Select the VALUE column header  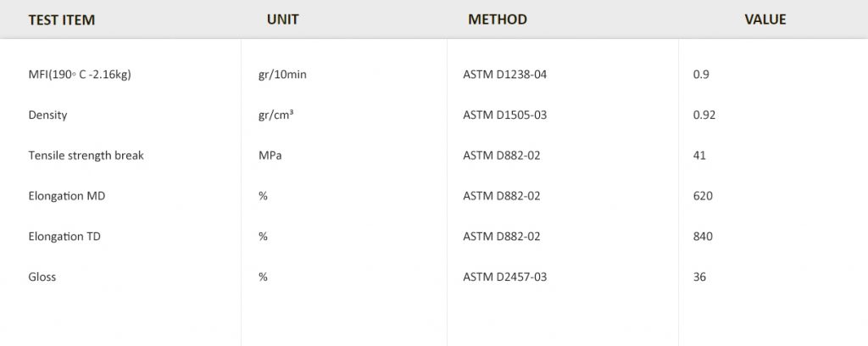pyautogui.click(x=765, y=20)
